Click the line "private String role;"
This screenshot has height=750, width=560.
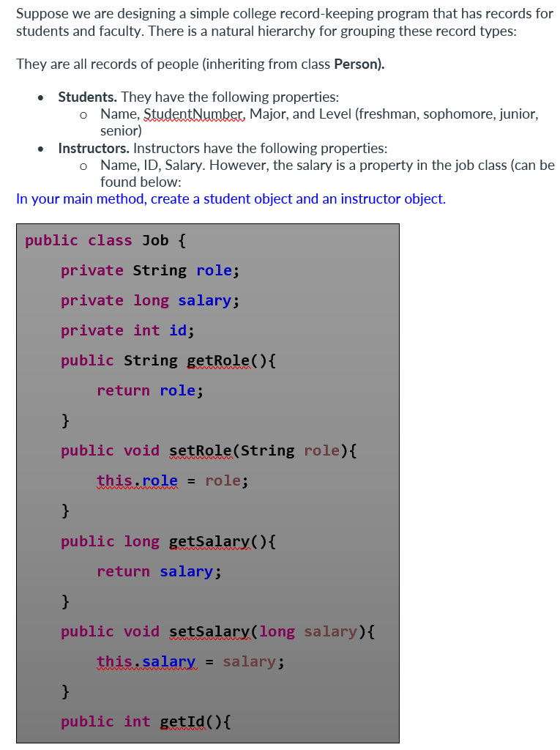tap(150, 270)
